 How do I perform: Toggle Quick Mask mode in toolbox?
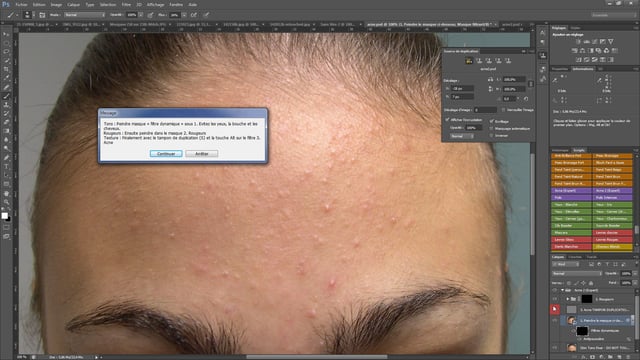(x=6, y=227)
